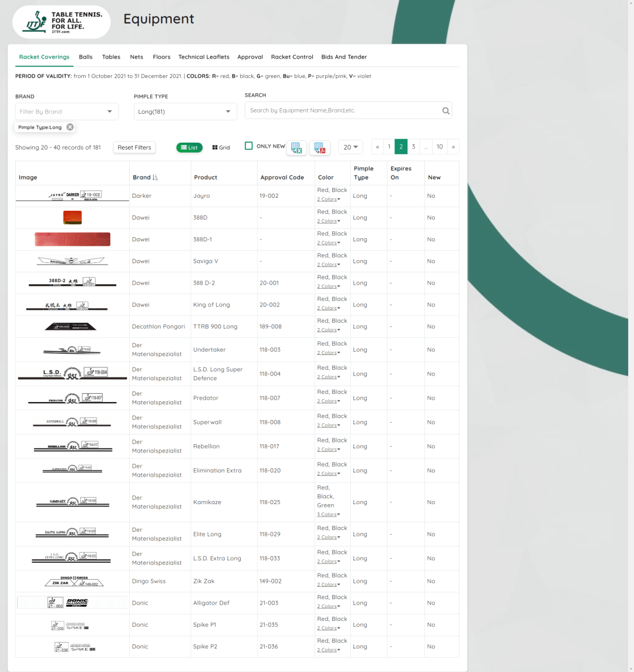Image resolution: width=634 pixels, height=672 pixels.
Task: Click the ITTF logo in header
Action: click(61, 22)
